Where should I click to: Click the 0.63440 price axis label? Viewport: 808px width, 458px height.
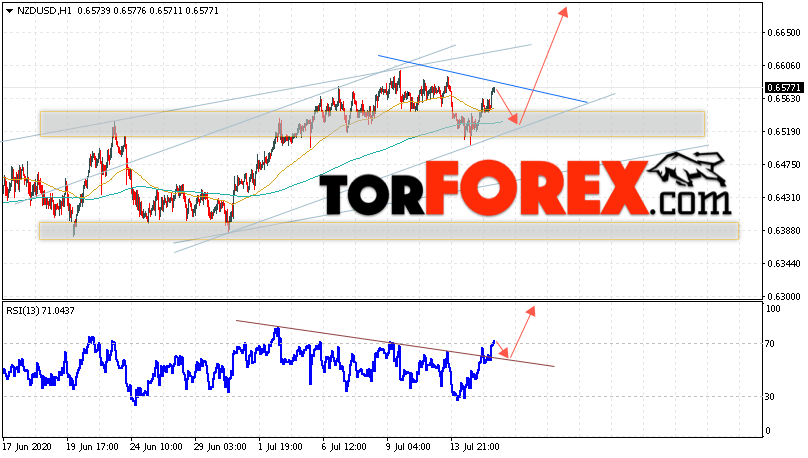click(x=784, y=263)
